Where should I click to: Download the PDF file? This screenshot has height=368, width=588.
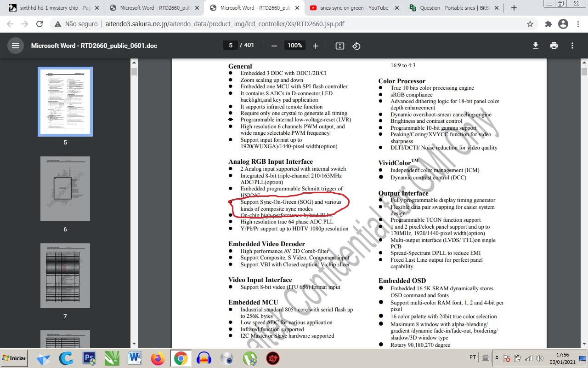coord(536,46)
